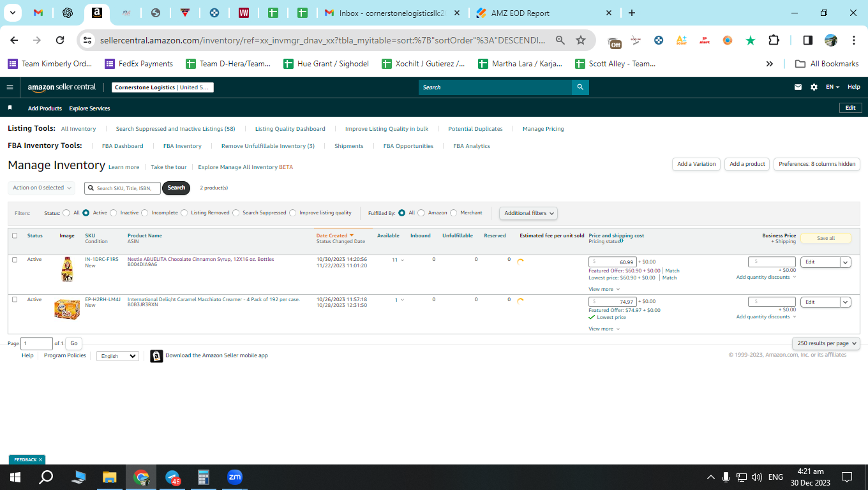The width and height of the screenshot is (868, 490).
Task: Open the Edit dropdown arrow for Nestle row
Action: click(846, 262)
